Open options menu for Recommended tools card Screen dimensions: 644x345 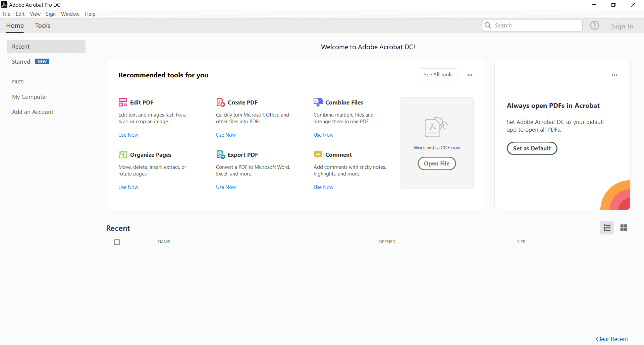tap(470, 75)
